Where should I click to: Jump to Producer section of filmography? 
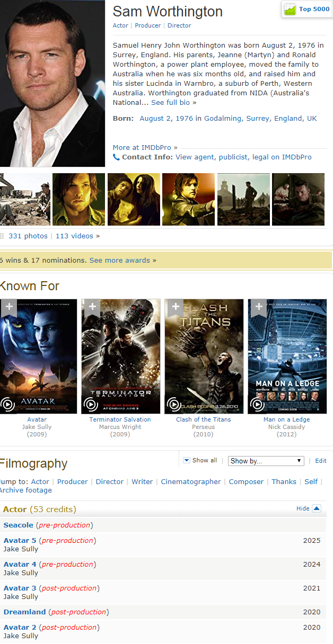72,482
